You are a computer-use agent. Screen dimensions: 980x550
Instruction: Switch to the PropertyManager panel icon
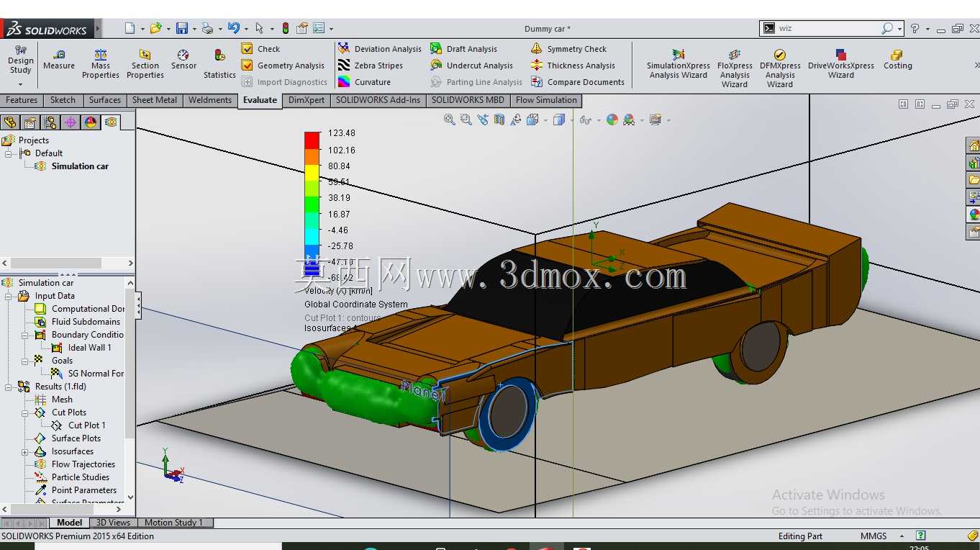[x=30, y=122]
